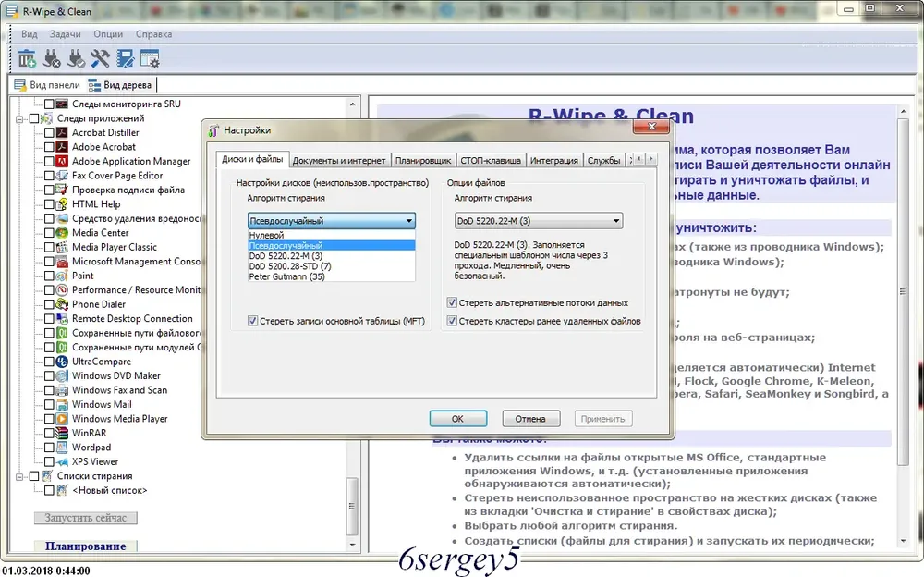This screenshot has width=924, height=577.
Task: Select the 'Сохраненные пути файлового' tree row
Action: (x=136, y=333)
